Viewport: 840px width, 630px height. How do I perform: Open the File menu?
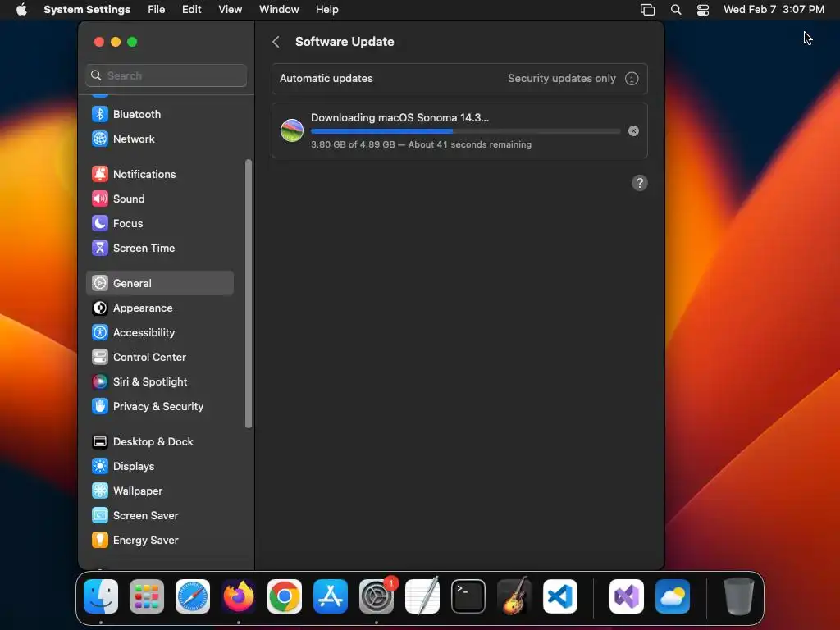pos(157,10)
